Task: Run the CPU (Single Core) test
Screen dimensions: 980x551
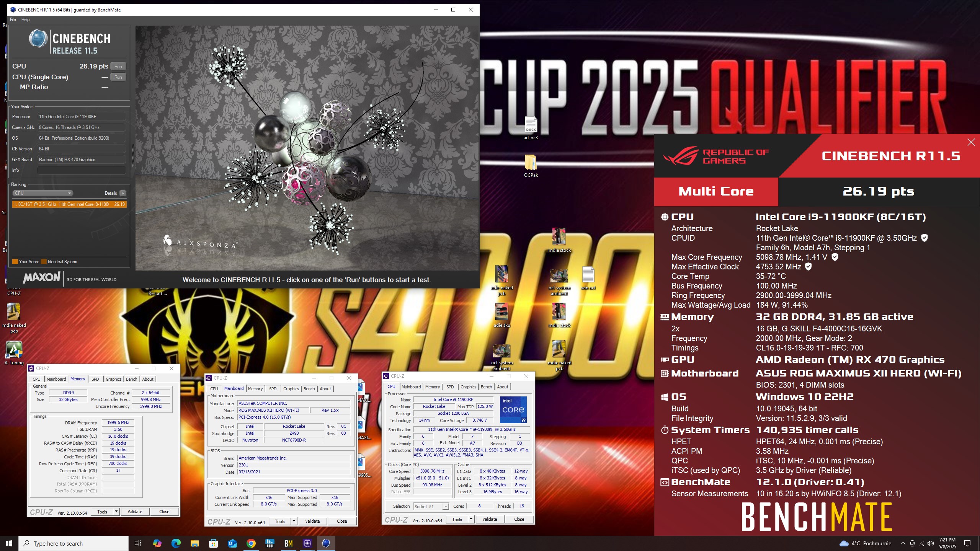Action: [118, 77]
